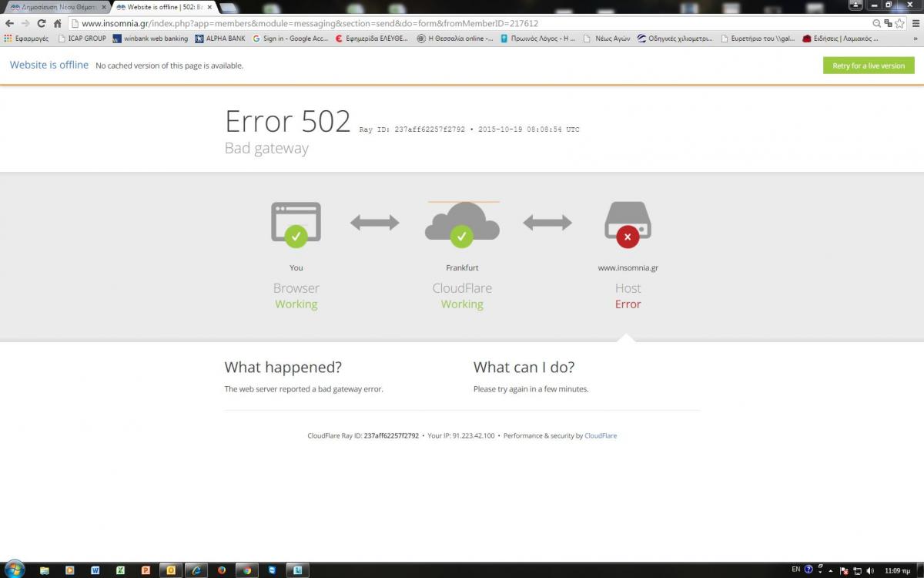The width and height of the screenshot is (924, 578).
Task: Open the Νέως Αγών bookmark
Action: point(607,38)
